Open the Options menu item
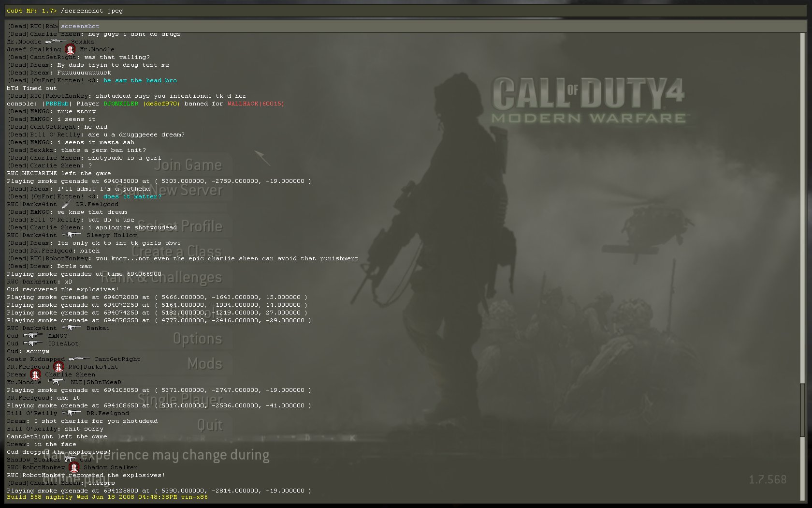The image size is (812, 508). click(x=198, y=339)
